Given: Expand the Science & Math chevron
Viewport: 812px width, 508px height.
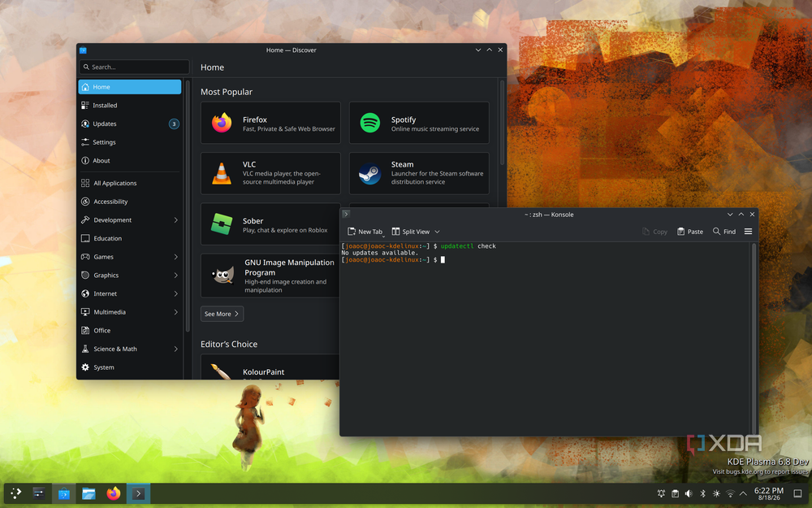Looking at the screenshot, I should (175, 349).
